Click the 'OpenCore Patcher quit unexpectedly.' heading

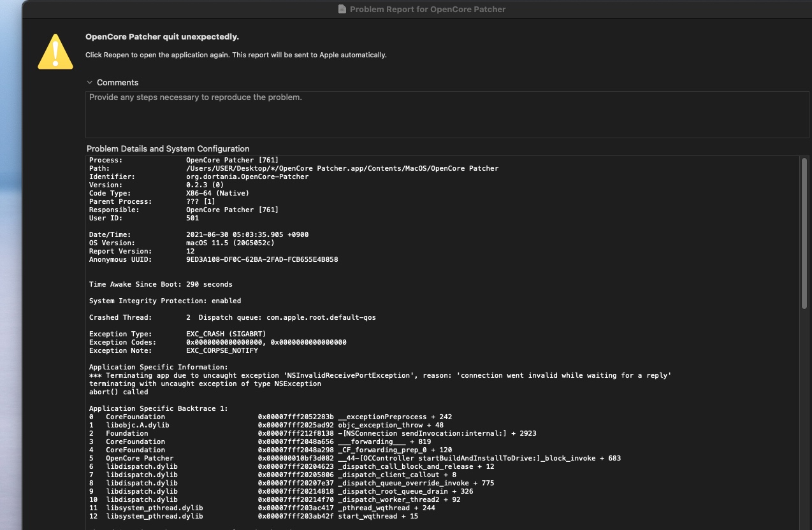pos(163,37)
